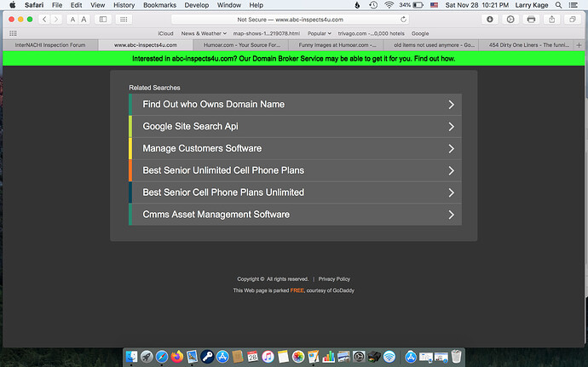Show all tabs overview
The image size is (588, 367).
[573, 19]
